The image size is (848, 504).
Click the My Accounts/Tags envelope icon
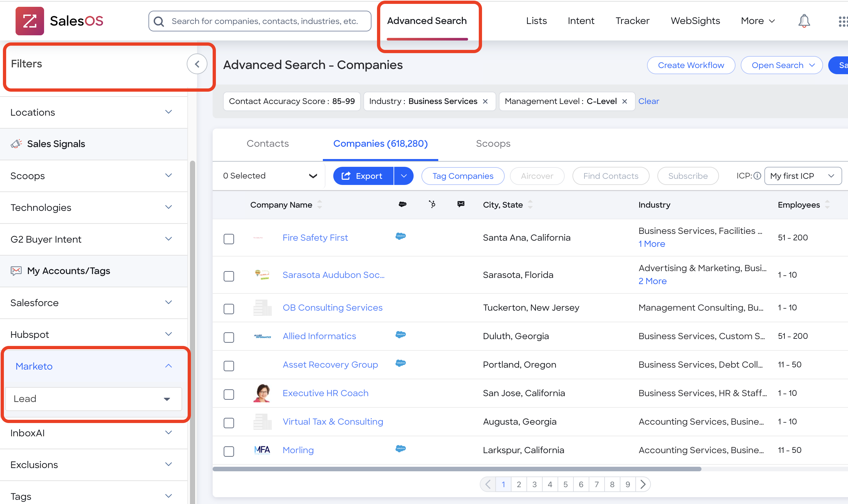(x=16, y=271)
